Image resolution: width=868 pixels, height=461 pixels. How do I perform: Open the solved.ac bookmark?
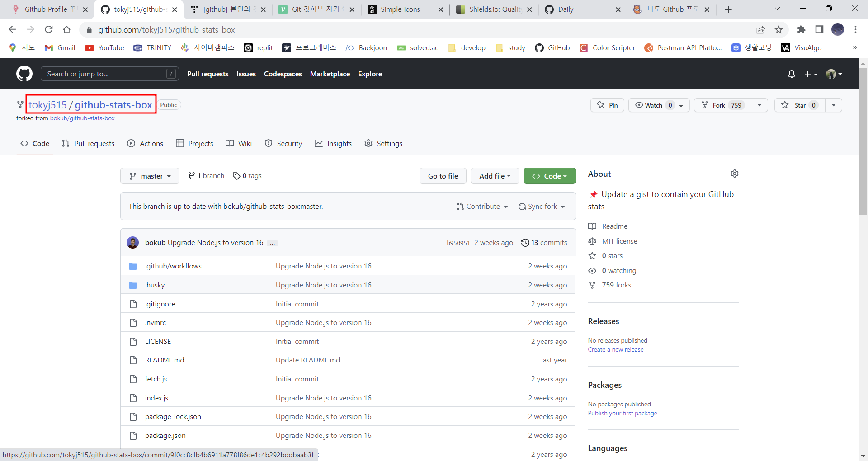point(417,48)
